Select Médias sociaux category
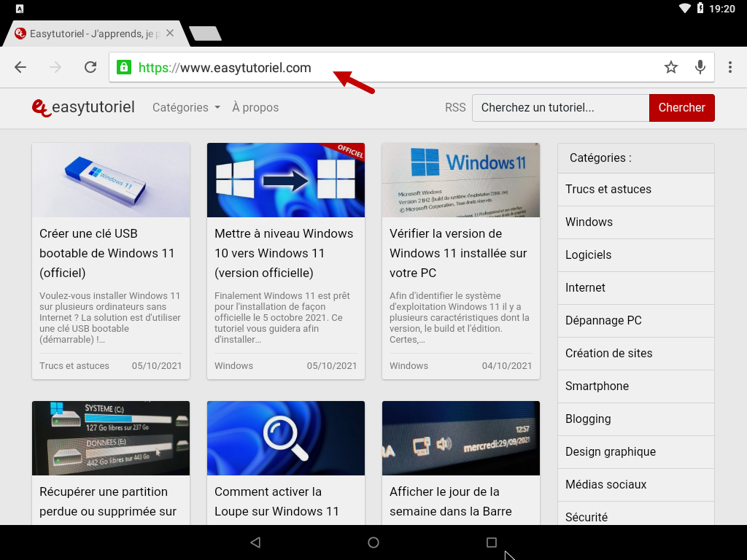This screenshot has height=560, width=747. click(636, 485)
